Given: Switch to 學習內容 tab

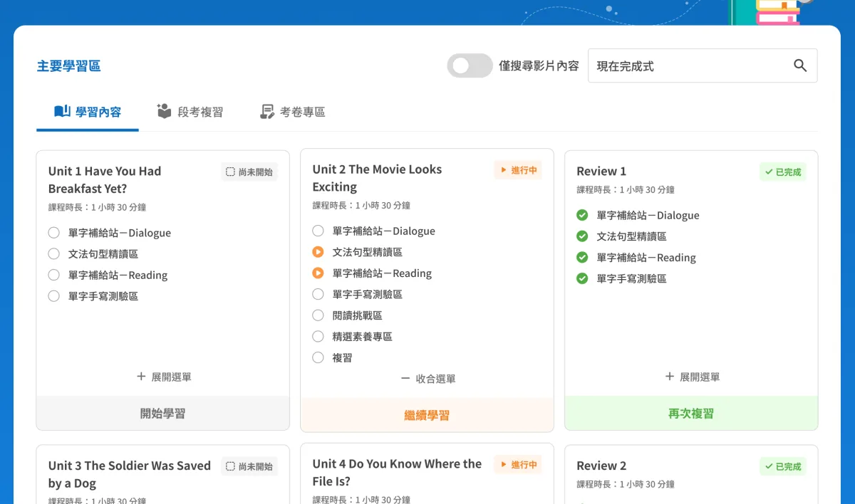Looking at the screenshot, I should coord(88,112).
